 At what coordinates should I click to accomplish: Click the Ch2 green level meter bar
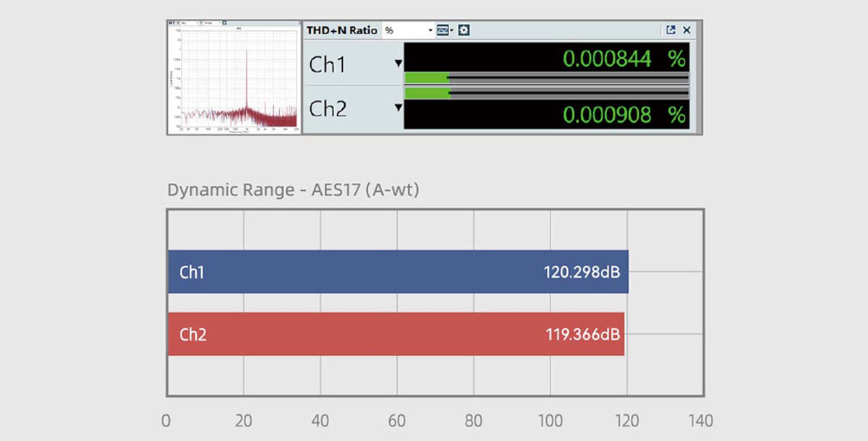[427, 93]
